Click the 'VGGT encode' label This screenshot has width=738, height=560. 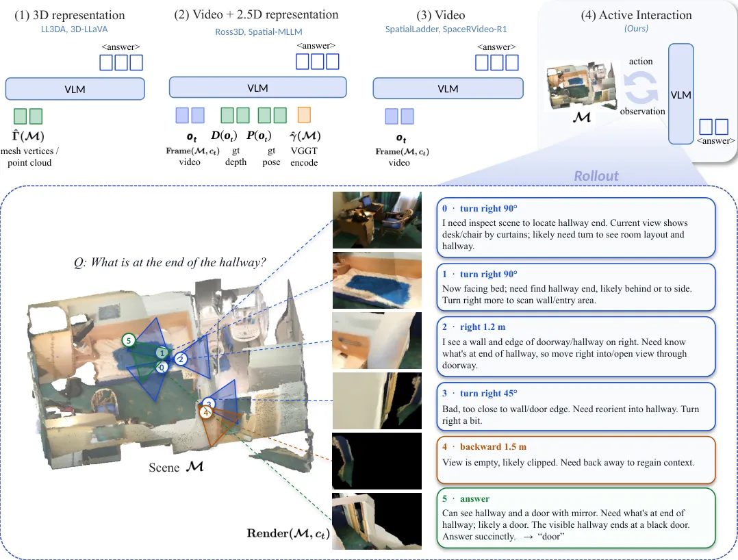tap(304, 157)
